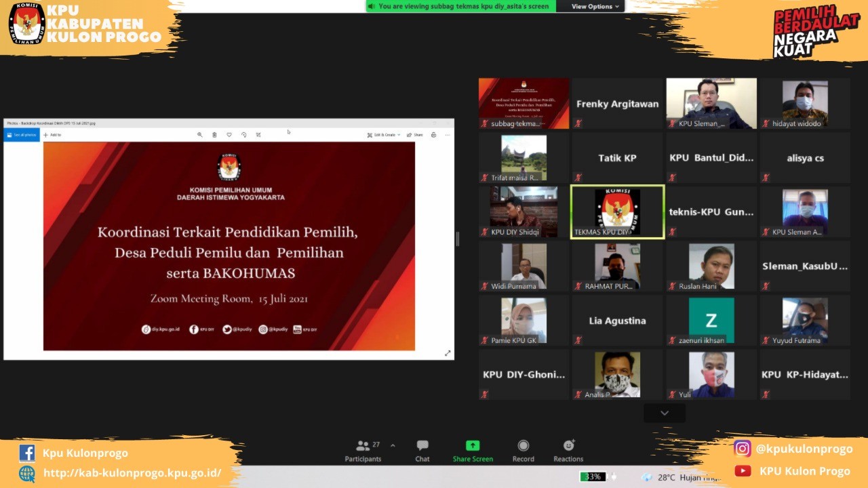
Task: Start recording with the Record button
Action: 523,451
